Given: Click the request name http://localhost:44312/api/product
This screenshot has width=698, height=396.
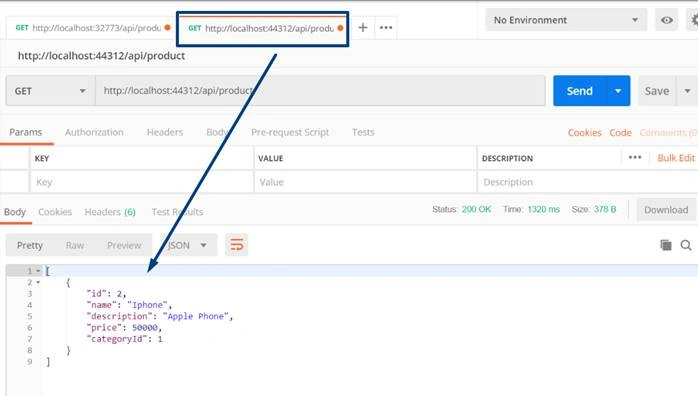Looking at the screenshot, I should click(101, 56).
